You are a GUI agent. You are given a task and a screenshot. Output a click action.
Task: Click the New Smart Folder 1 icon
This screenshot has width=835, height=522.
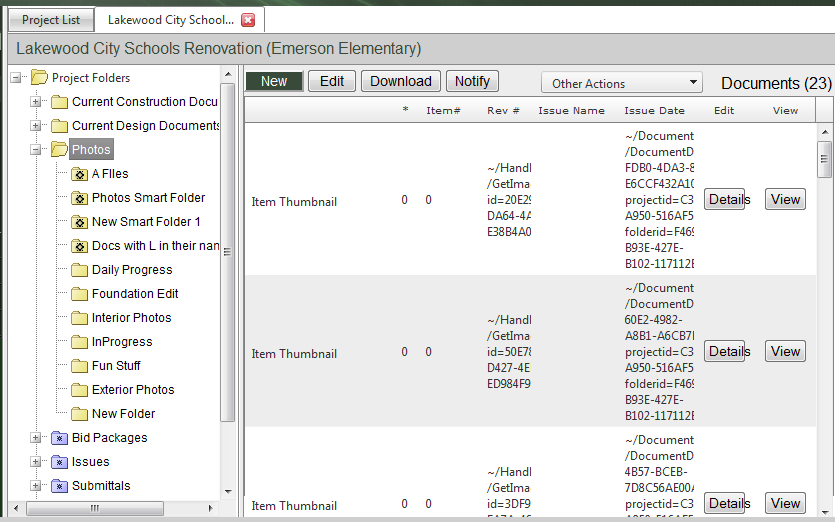[x=79, y=222]
